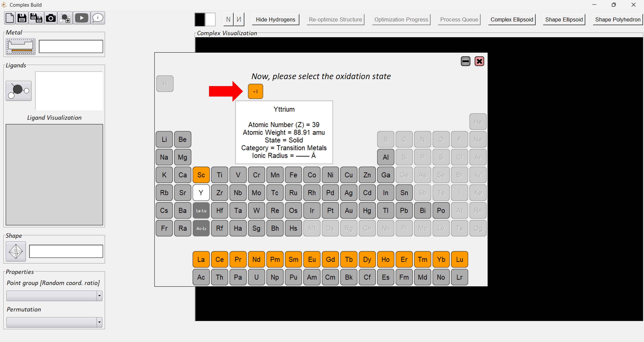The width and height of the screenshot is (644, 342).
Task: Open the video tutorial play icon
Action: pos(82,18)
